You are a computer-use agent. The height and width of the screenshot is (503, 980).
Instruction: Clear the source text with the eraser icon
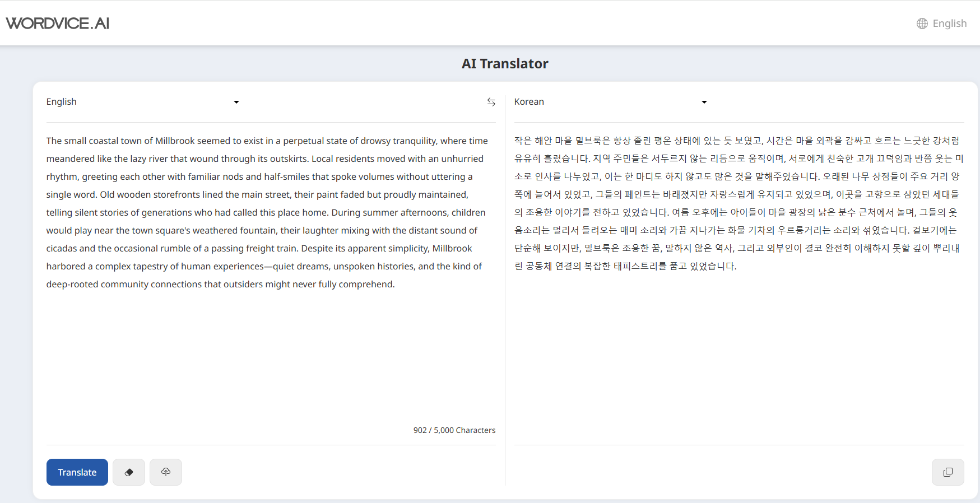tap(129, 472)
